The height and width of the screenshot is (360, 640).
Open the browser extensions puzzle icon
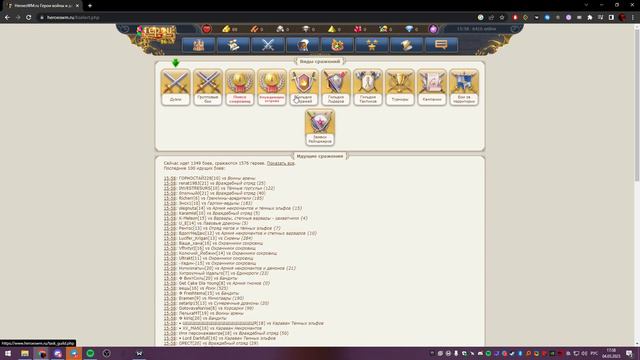pos(590,18)
